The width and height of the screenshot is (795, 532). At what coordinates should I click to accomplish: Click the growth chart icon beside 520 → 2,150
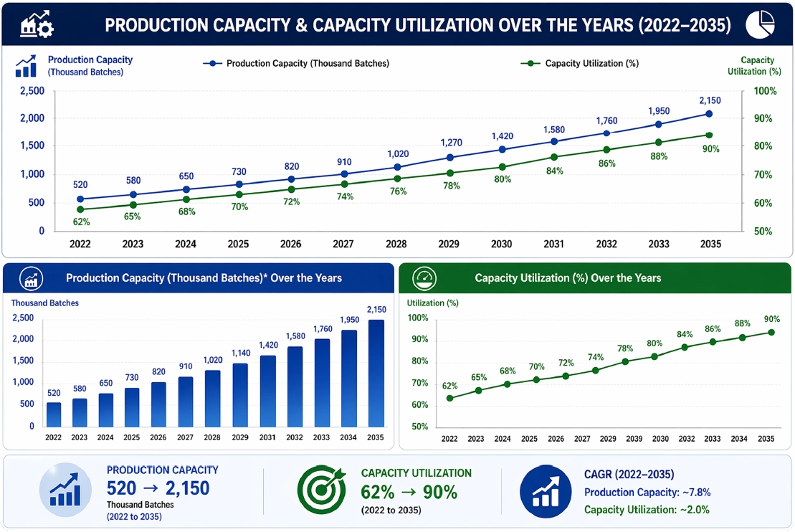(65, 490)
